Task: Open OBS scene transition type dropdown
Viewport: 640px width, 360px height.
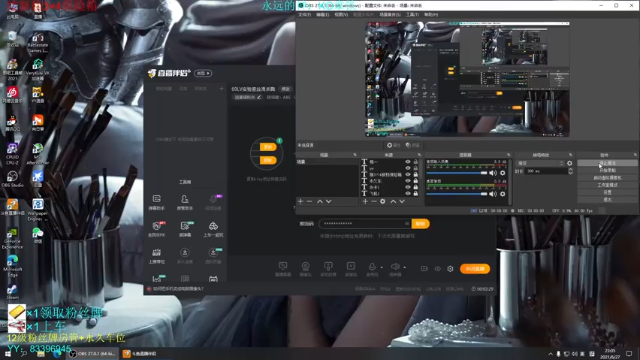Action: 540,163
